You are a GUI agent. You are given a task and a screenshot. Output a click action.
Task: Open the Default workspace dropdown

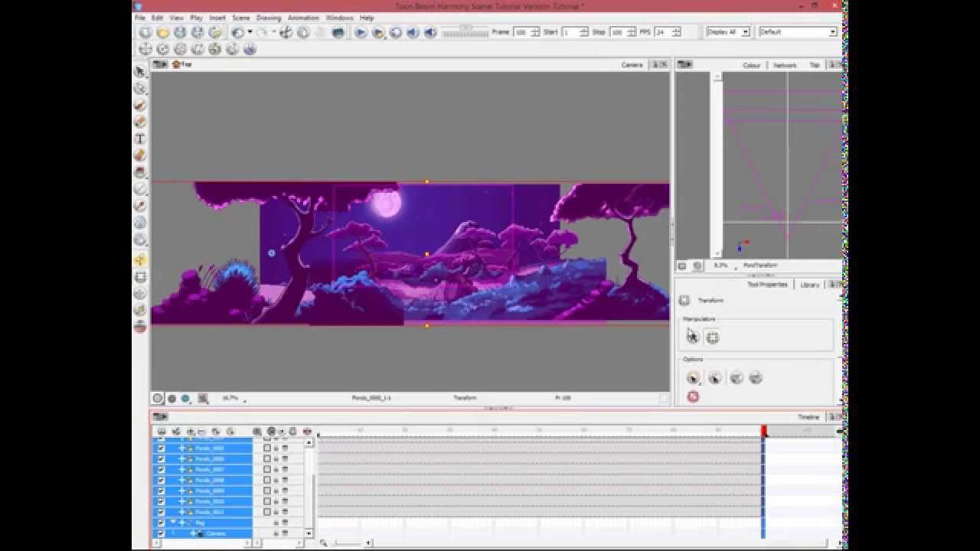[798, 32]
